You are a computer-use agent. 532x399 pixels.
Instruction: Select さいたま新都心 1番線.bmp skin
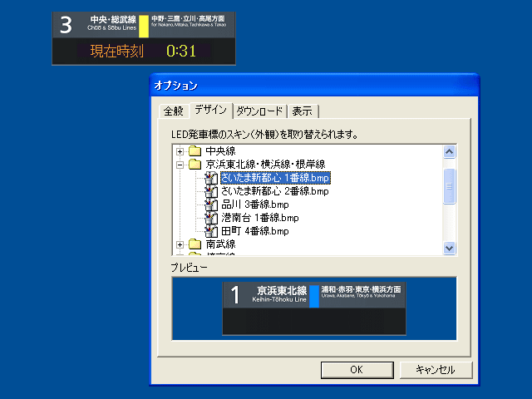(x=275, y=178)
